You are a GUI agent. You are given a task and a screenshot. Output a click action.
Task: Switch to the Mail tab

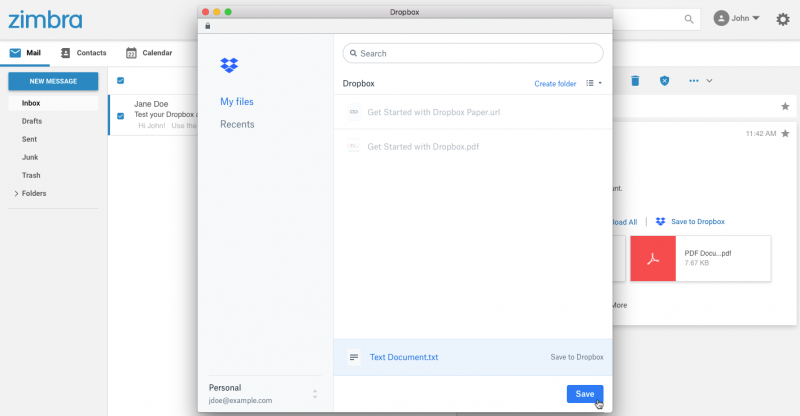(x=25, y=53)
